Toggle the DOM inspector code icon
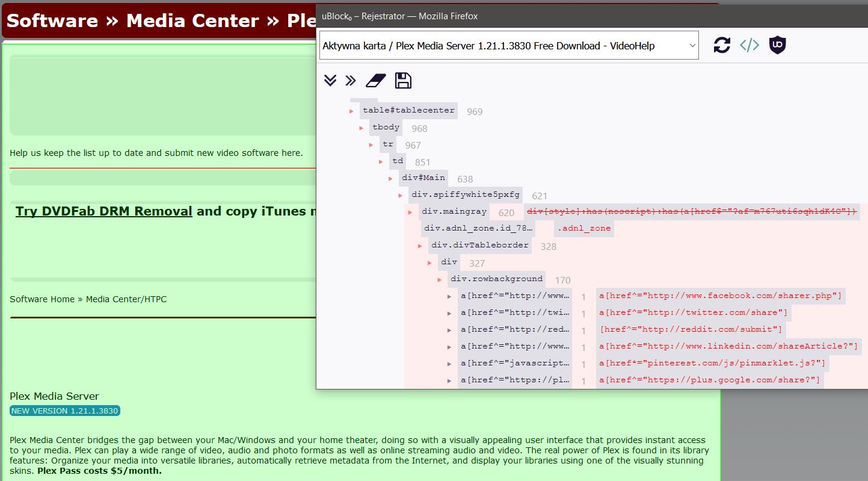Viewport: 868px width, 481px height. point(749,45)
